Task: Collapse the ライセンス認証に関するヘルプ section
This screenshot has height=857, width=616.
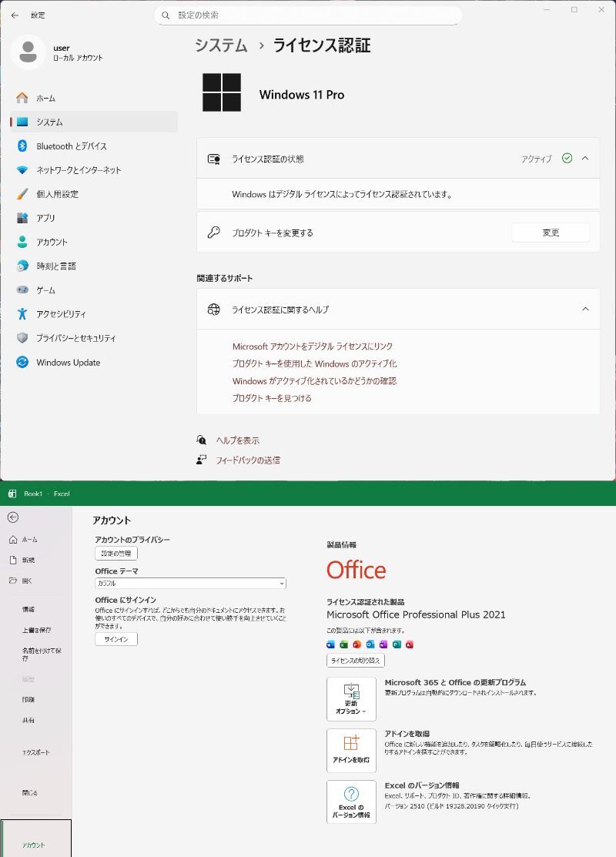Action: [x=585, y=309]
